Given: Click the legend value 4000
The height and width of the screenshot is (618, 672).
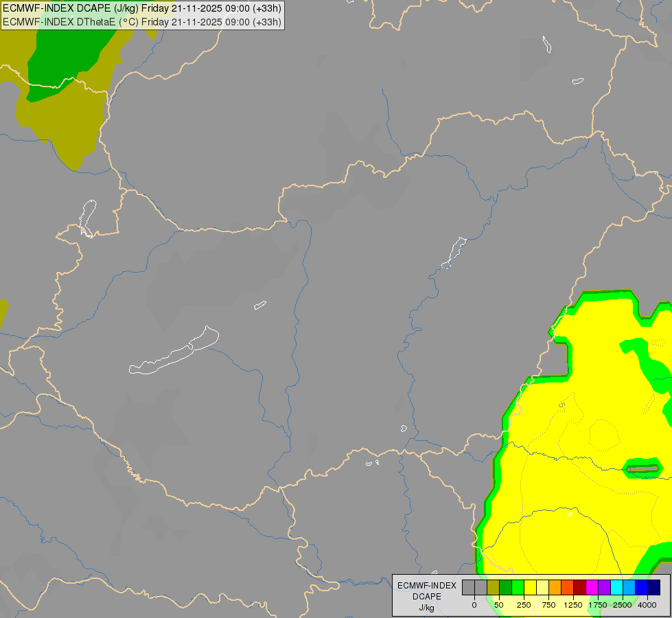Looking at the screenshot, I should click(x=647, y=605).
